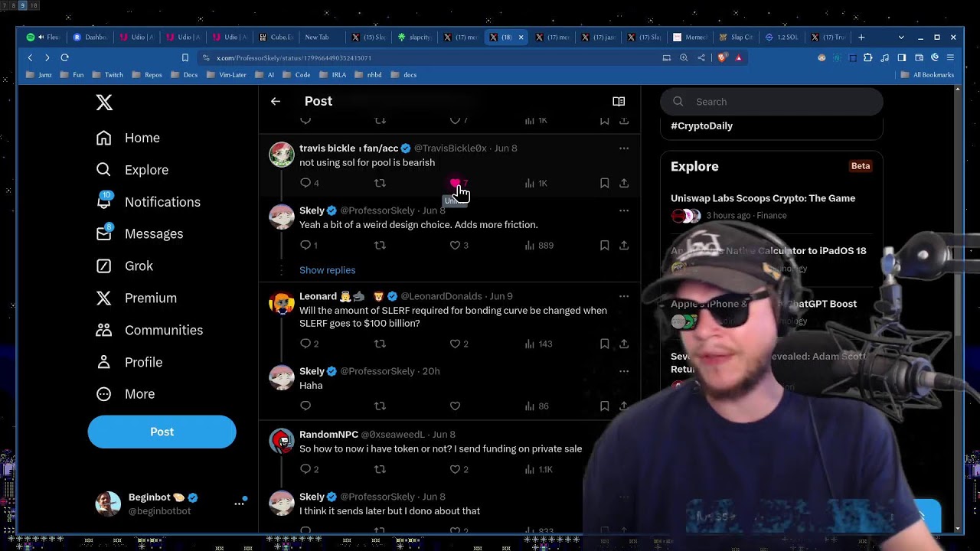Image resolution: width=980 pixels, height=551 pixels.
Task: Share travis bickle's post
Action: tap(624, 183)
